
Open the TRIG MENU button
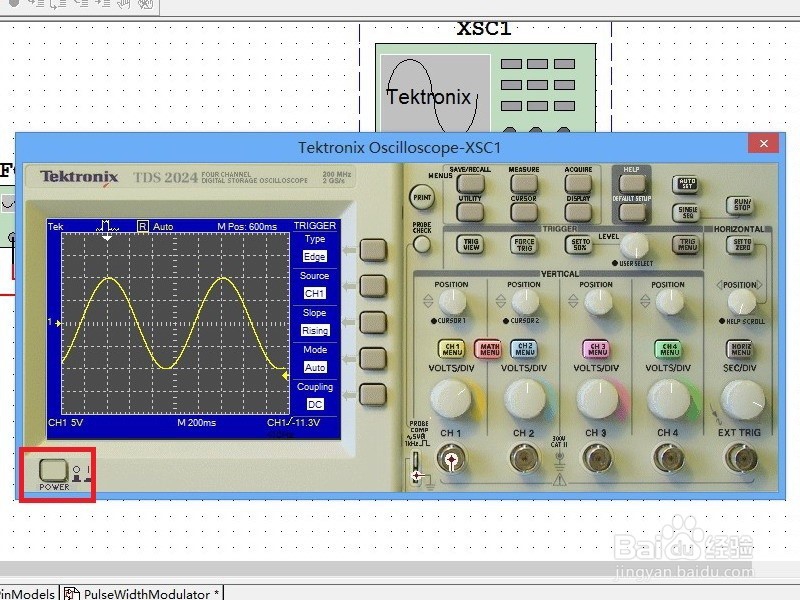(687, 244)
